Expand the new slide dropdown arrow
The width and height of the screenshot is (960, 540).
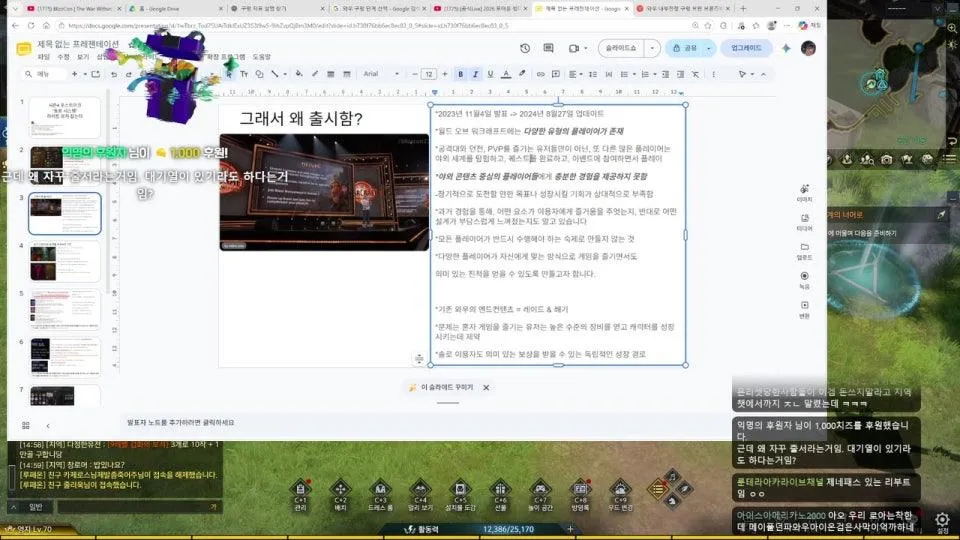[x=84, y=74]
